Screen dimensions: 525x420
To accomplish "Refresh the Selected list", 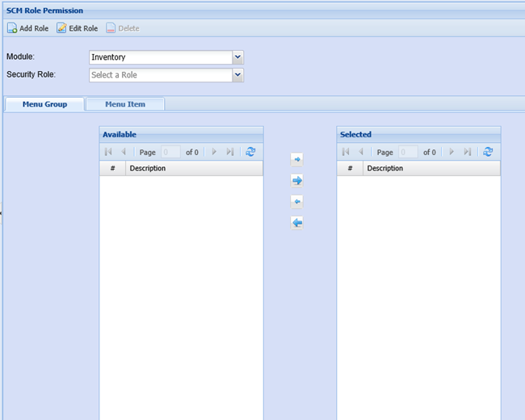I will pyautogui.click(x=487, y=152).
